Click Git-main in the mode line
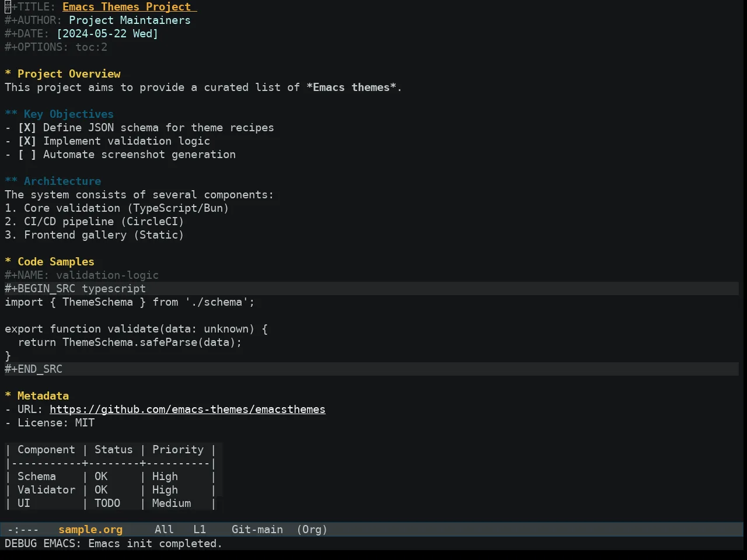Viewport: 747px width, 560px height. pyautogui.click(x=257, y=530)
